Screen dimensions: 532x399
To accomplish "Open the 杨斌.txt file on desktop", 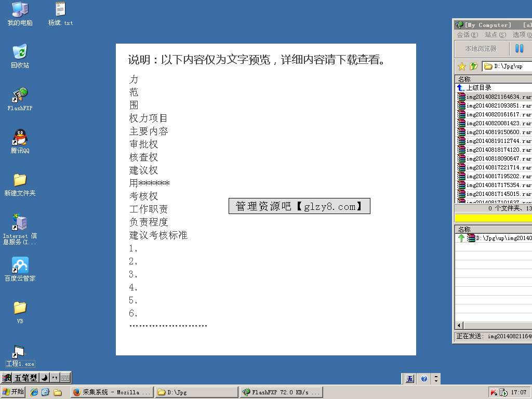I will pos(60,14).
